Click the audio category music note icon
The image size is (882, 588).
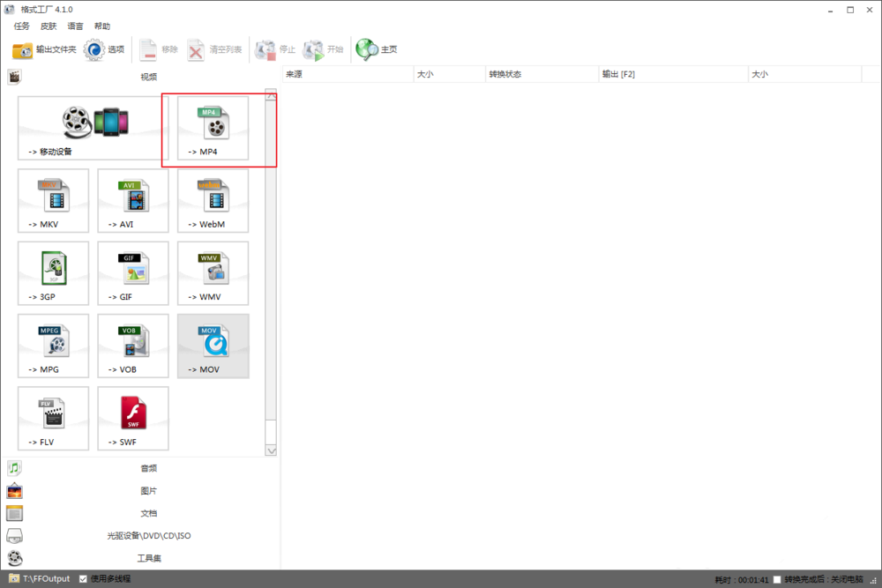(14, 468)
